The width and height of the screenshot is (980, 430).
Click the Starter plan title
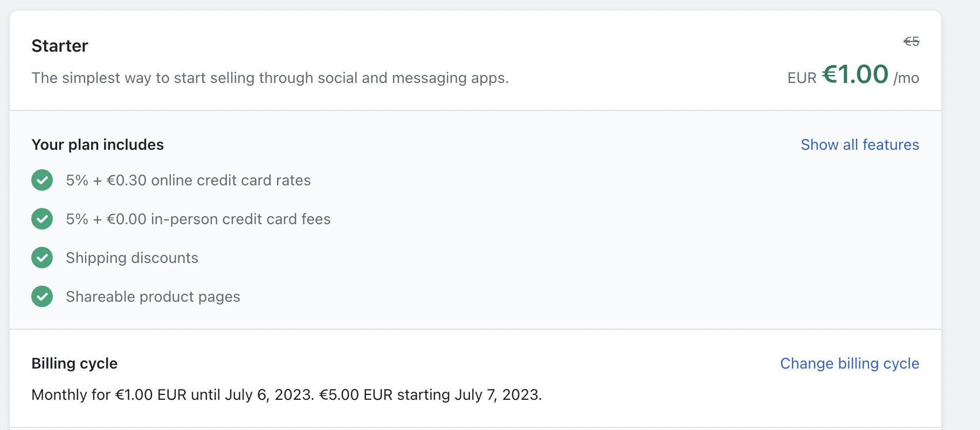pos(60,46)
